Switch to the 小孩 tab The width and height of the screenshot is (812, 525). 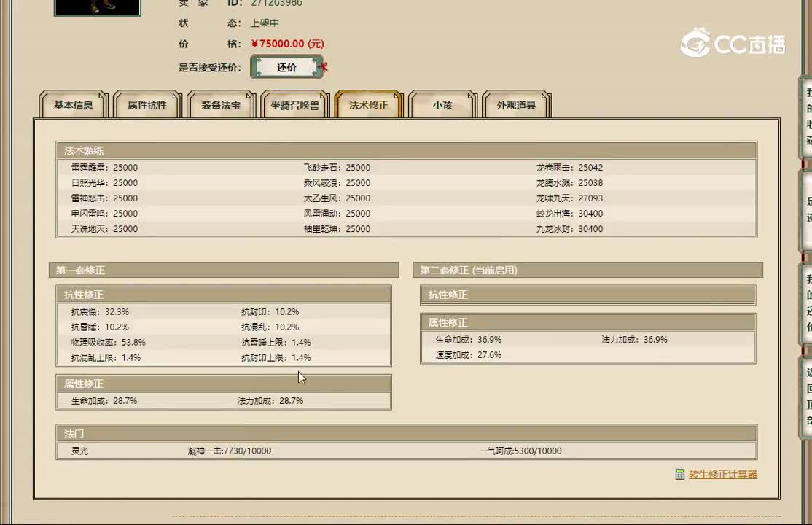click(442, 106)
